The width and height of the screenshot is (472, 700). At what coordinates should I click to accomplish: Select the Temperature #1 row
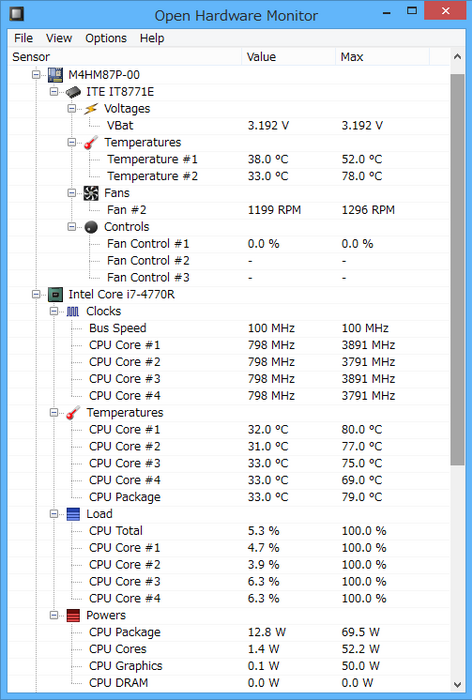coord(229,159)
